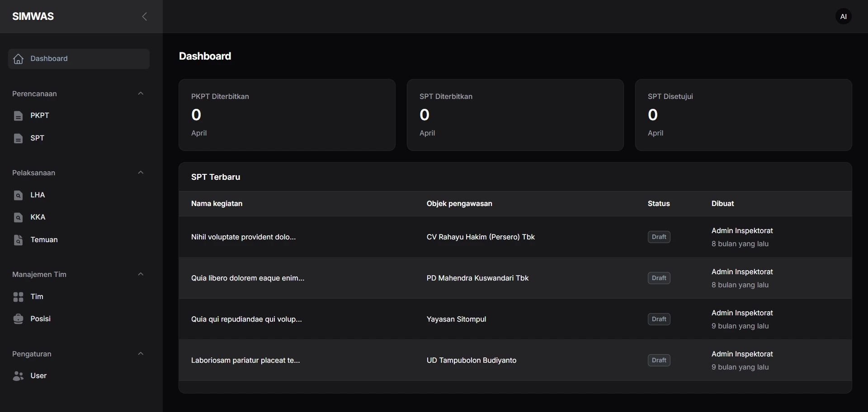Viewport: 868px width, 412px height.
Task: Click the Dibuat column header
Action: click(x=722, y=204)
